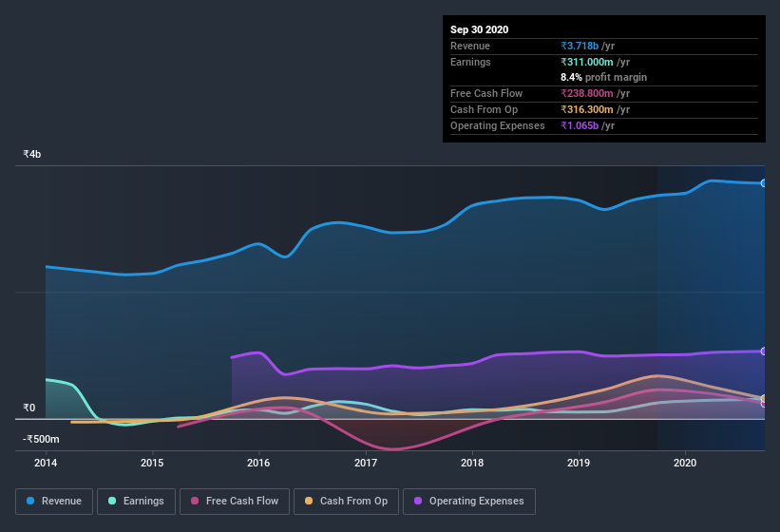
Task: Click the Sep 30 2020 tooltip date
Action: click(x=479, y=29)
